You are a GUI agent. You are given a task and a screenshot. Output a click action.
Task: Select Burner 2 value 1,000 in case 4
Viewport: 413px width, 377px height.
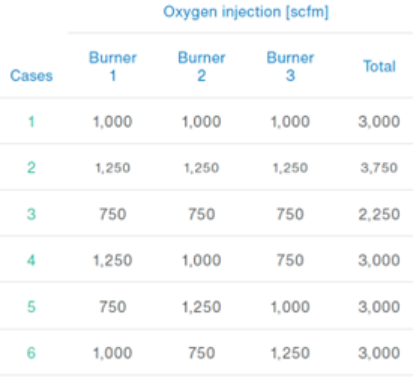click(202, 260)
